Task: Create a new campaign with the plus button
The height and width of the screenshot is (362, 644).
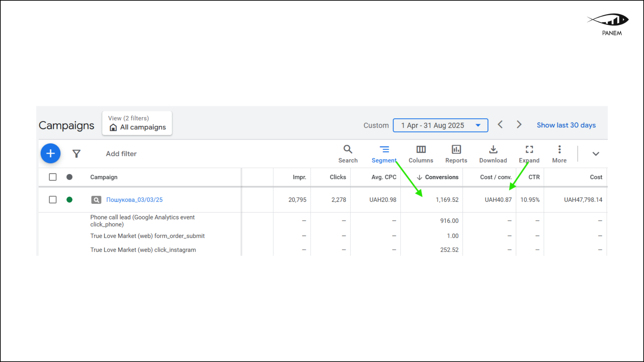Action: tap(50, 153)
